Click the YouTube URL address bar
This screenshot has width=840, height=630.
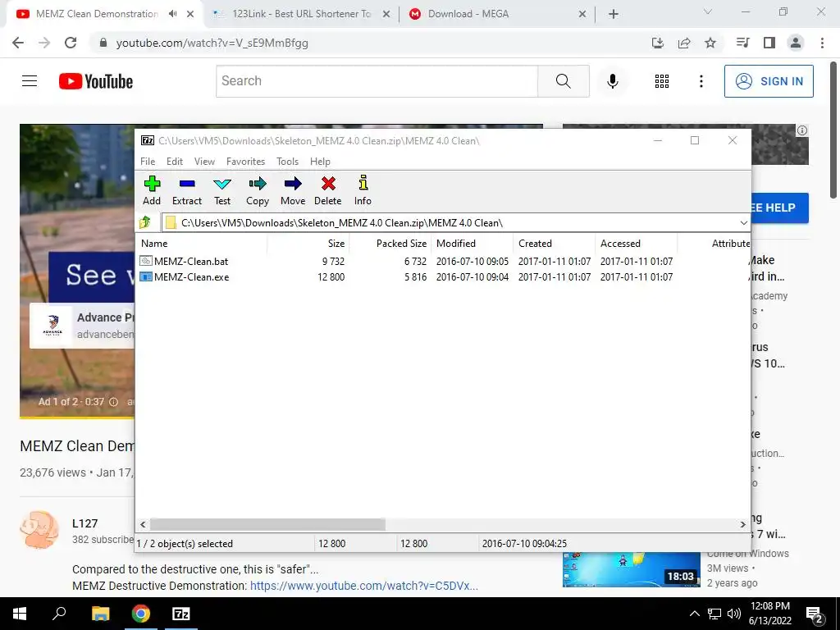tap(370, 43)
